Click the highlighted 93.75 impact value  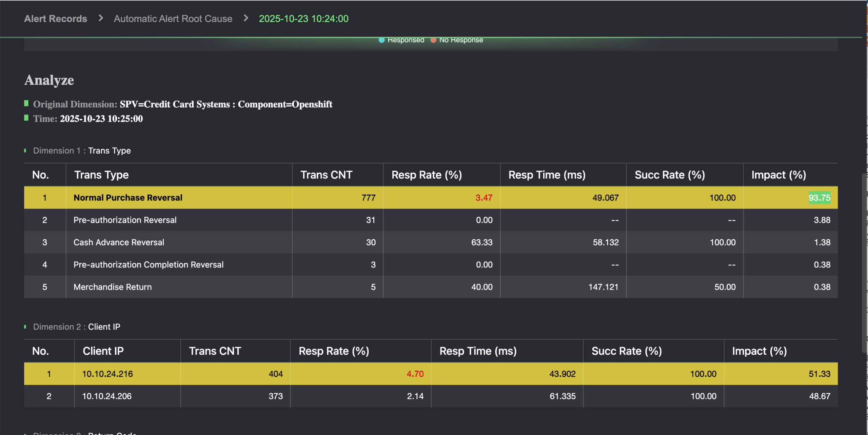click(819, 198)
